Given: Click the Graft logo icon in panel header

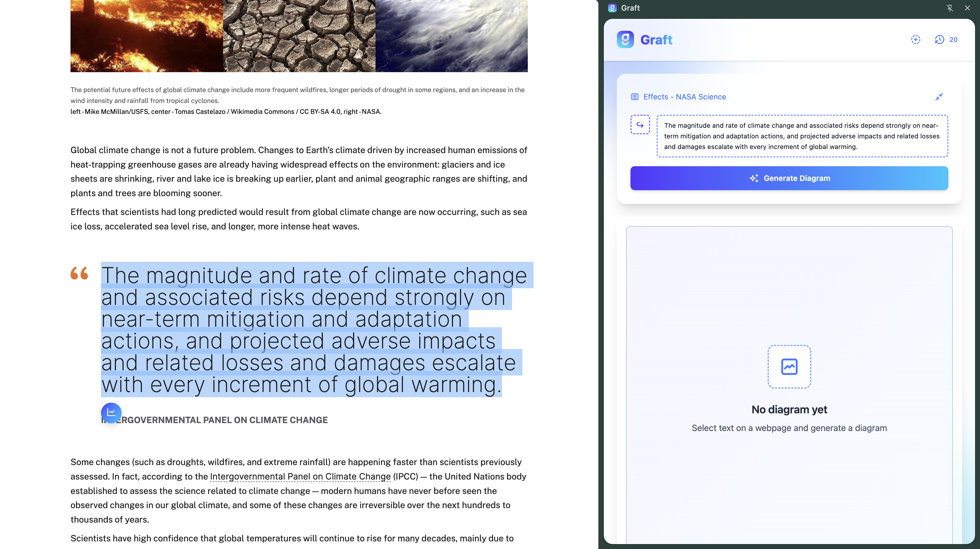Looking at the screenshot, I should click(x=625, y=40).
